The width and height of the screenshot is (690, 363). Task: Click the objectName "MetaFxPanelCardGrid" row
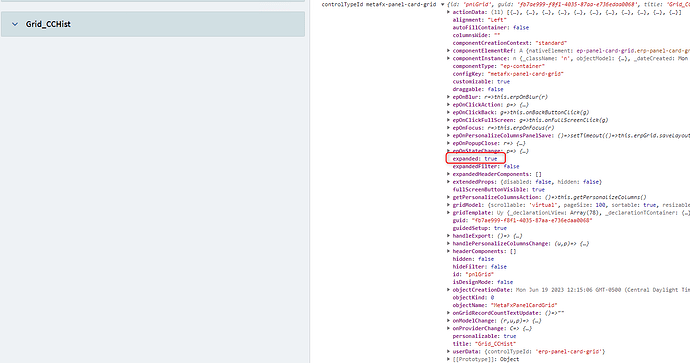[x=505, y=305]
